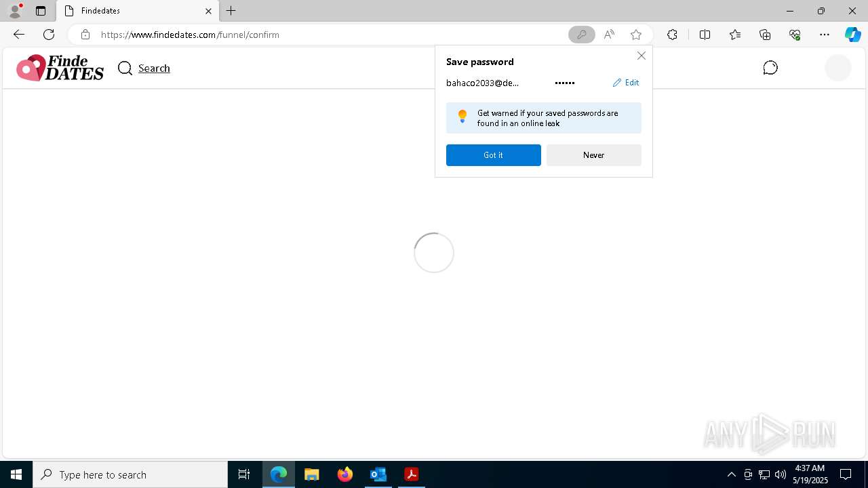Image resolution: width=868 pixels, height=488 pixels.
Task: Open File Explorer from taskbar
Action: click(312, 474)
